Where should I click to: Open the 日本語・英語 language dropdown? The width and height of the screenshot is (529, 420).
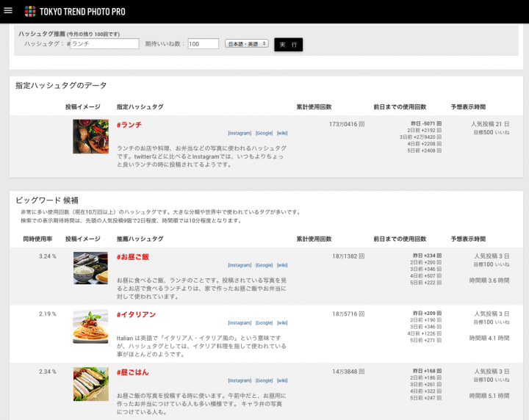(x=246, y=44)
